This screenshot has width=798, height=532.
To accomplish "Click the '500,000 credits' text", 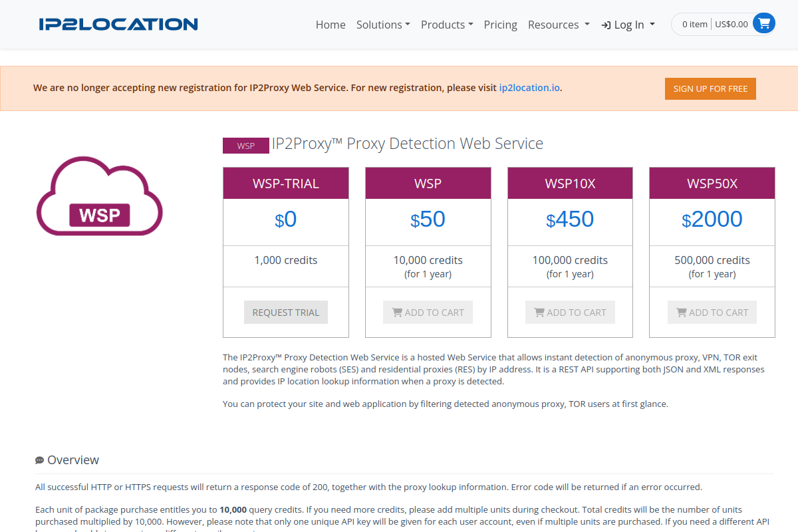I will [x=712, y=260].
